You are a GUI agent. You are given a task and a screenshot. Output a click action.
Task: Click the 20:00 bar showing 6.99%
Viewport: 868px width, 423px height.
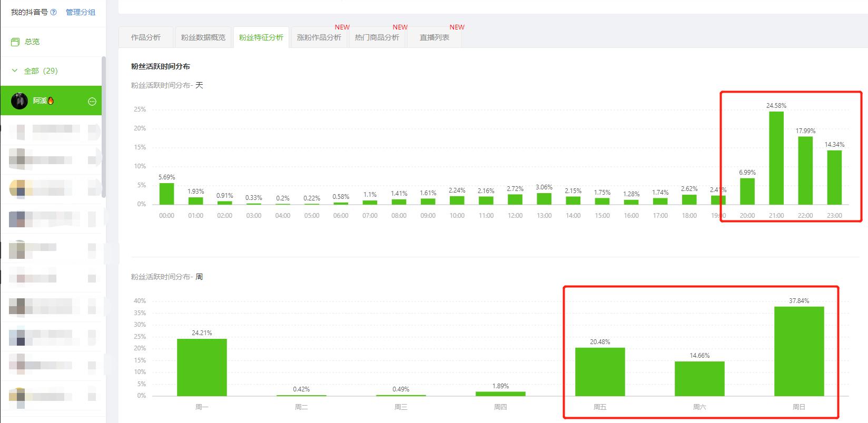click(747, 191)
